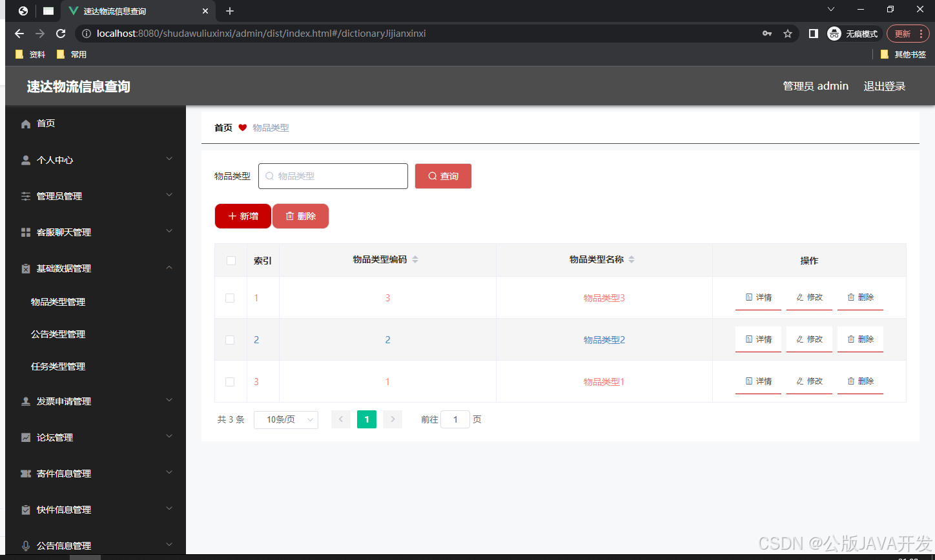The image size is (935, 560).
Task: Expand the 寄件信息管理 menu chevron
Action: (169, 472)
